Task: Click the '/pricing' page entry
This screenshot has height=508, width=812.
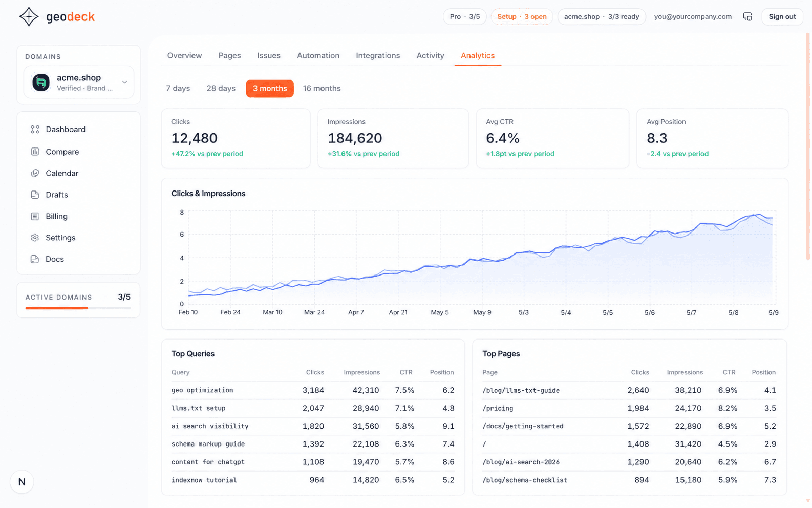Action: tap(498, 408)
